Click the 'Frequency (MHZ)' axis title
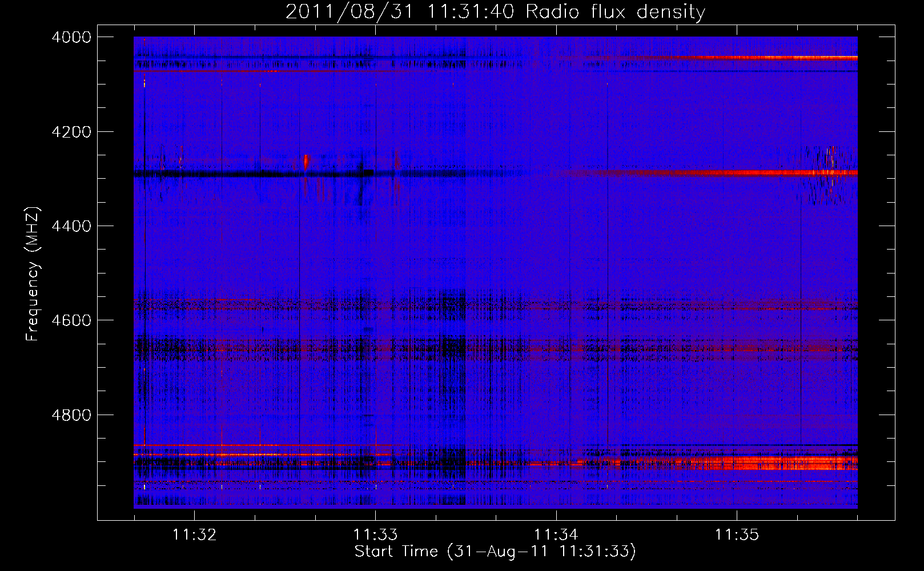Screen dimensions: 924x571 click(x=33, y=274)
